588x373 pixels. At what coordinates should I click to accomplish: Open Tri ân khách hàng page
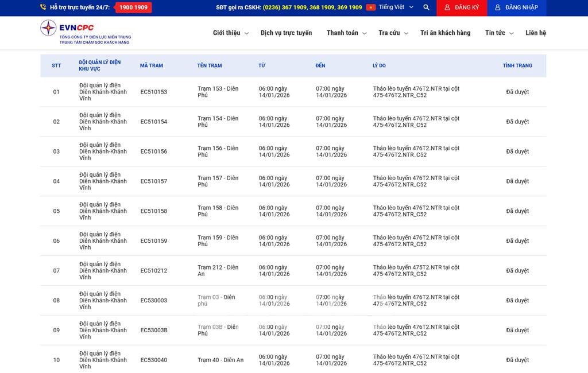click(445, 33)
